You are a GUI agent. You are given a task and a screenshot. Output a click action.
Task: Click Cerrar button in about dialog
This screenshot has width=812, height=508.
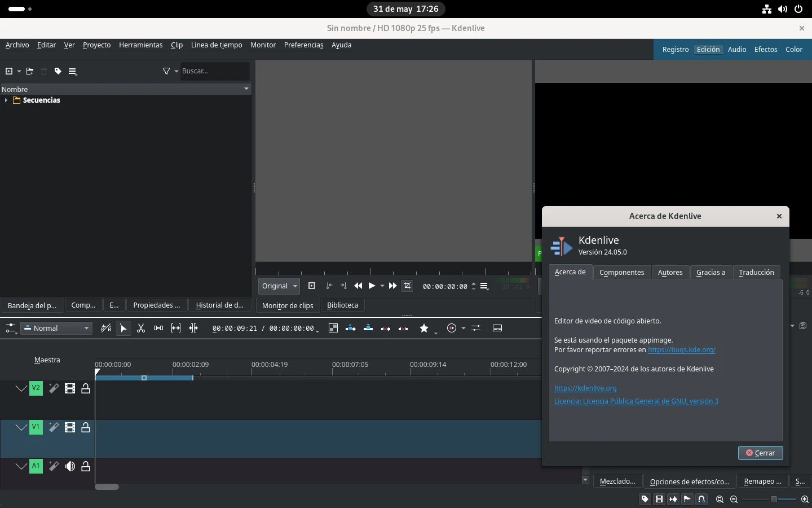(761, 453)
